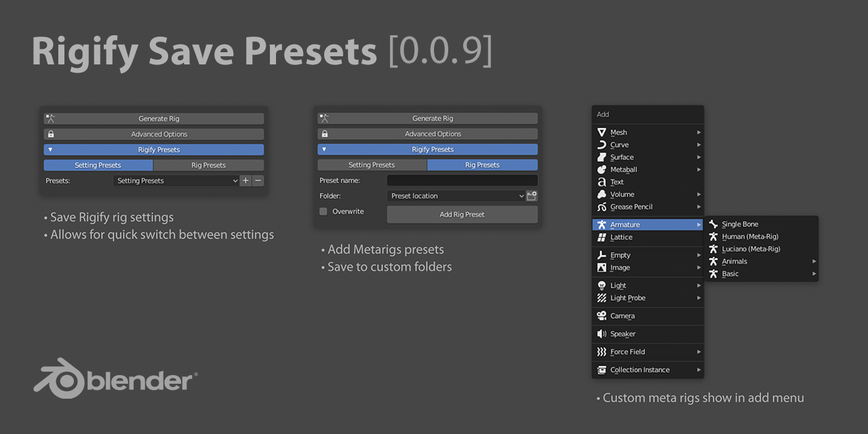This screenshot has height=434, width=868.
Task: Click the Mesh icon in Add menu
Action: coord(601,132)
